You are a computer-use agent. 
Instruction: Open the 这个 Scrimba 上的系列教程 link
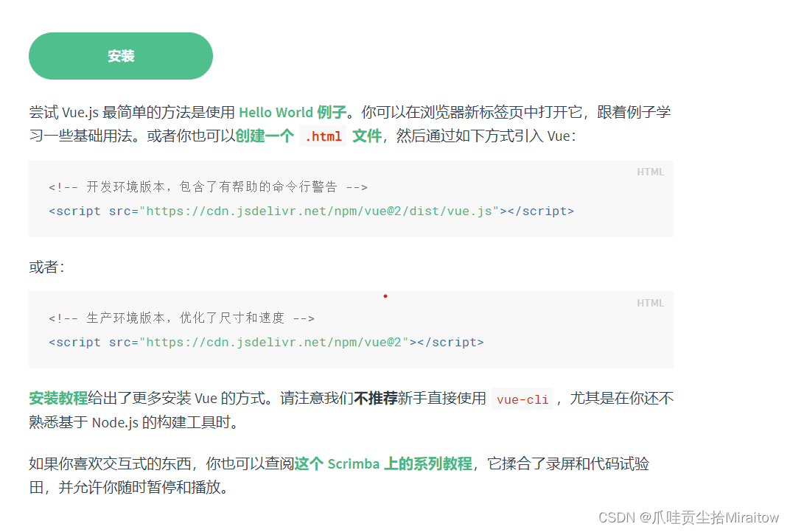pos(383,463)
